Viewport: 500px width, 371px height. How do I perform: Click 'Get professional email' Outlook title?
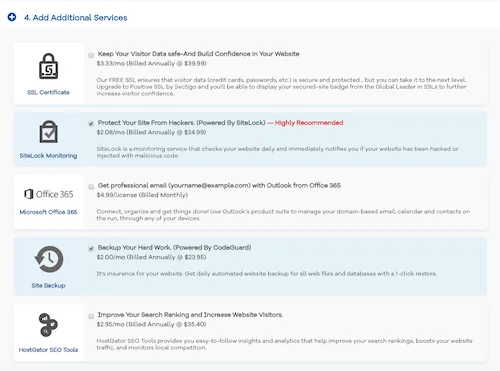click(219, 185)
